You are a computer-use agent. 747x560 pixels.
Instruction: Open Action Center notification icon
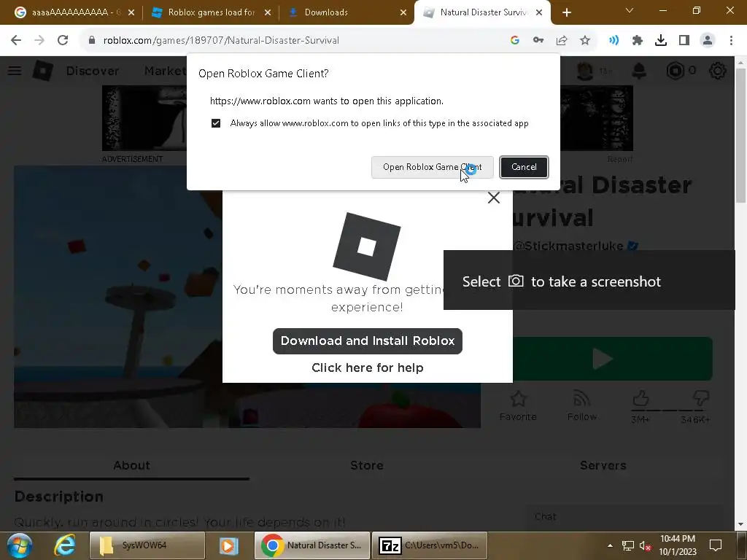[716, 545]
